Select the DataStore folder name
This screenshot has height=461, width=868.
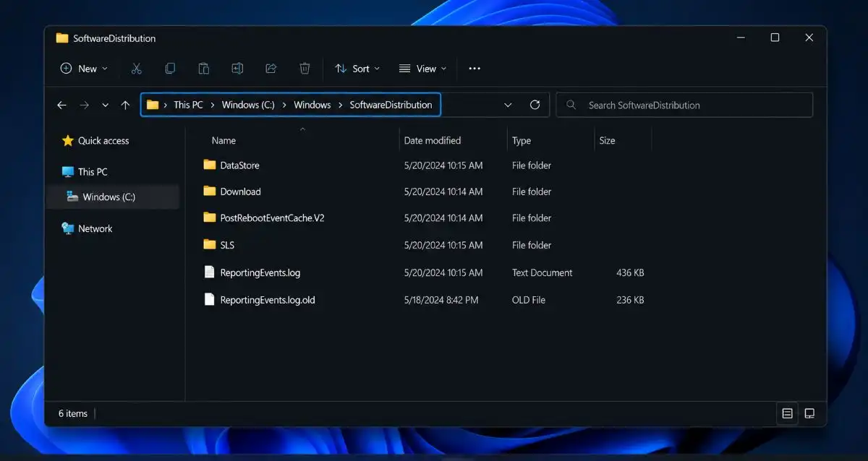239,165
